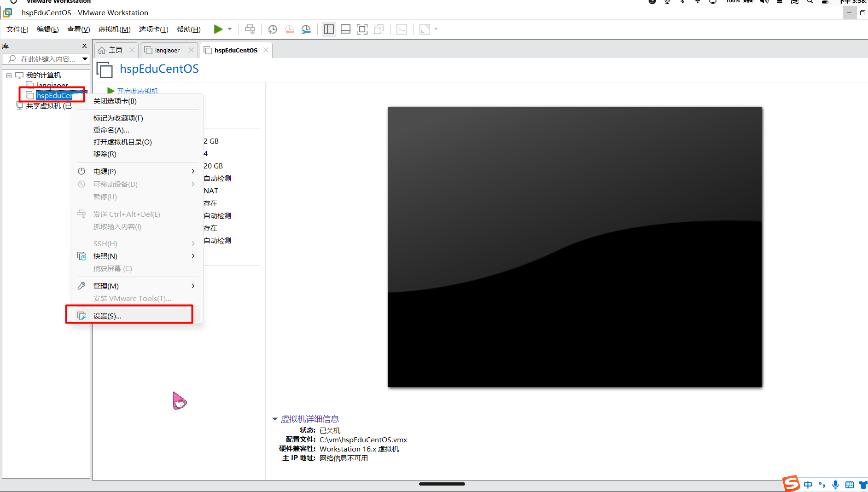Click the full screen mode toolbar icon
The height and width of the screenshot is (492, 868).
click(362, 29)
